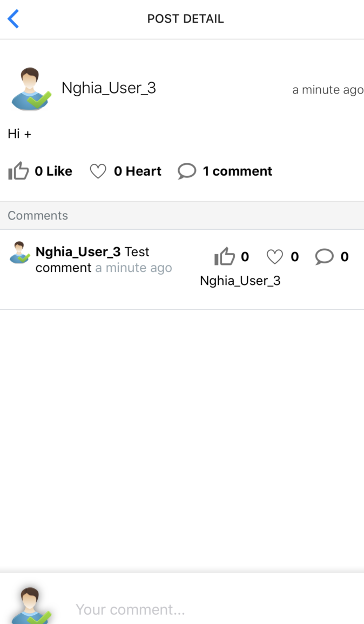The height and width of the screenshot is (624, 364).
Task: Click the heart icon on the comment row
Action: click(275, 257)
